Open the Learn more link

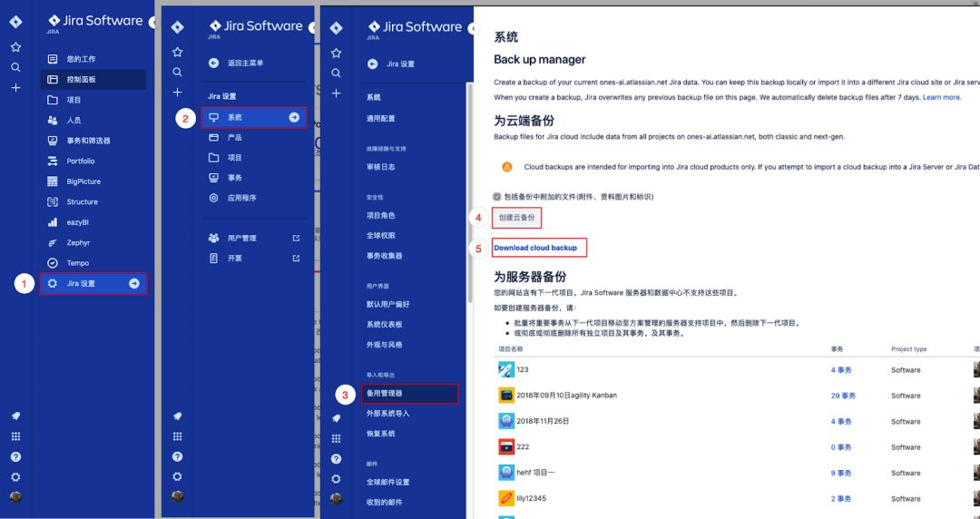(942, 98)
